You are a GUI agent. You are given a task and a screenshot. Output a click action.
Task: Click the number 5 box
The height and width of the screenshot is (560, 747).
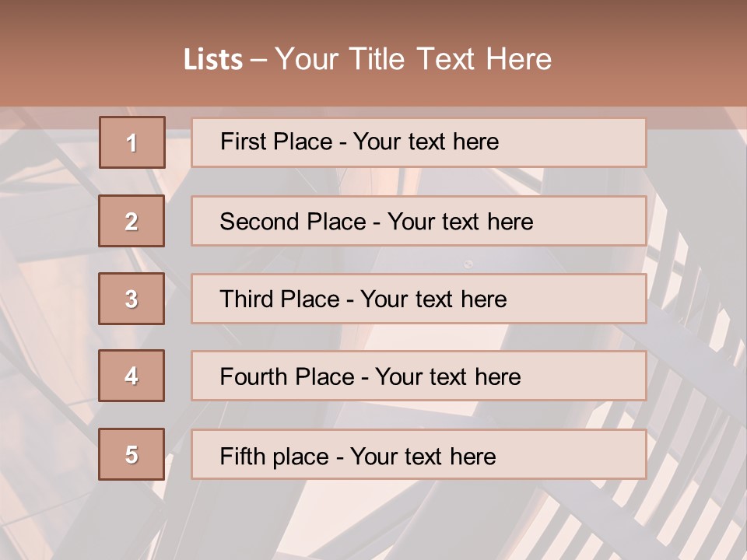pyautogui.click(x=132, y=453)
